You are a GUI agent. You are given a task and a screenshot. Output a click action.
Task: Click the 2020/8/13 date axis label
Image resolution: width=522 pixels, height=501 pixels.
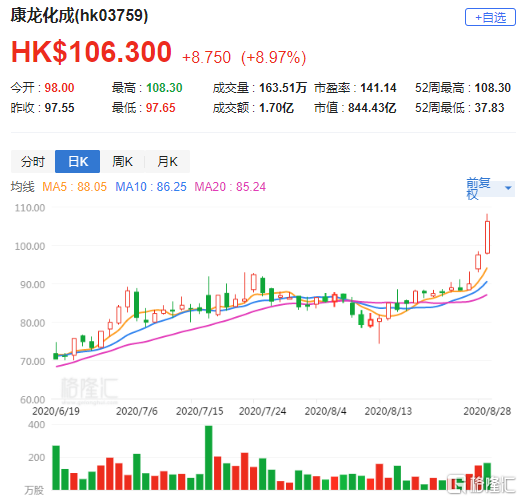388,411
